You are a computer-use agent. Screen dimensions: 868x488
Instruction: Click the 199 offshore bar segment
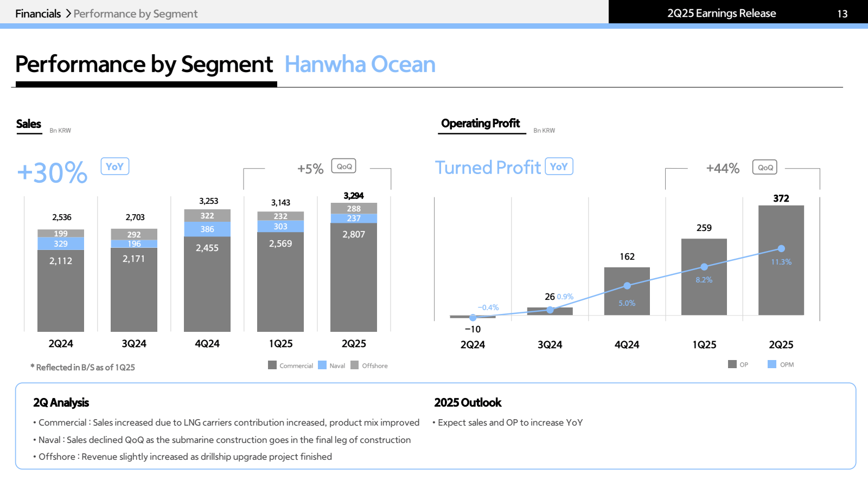coord(61,233)
